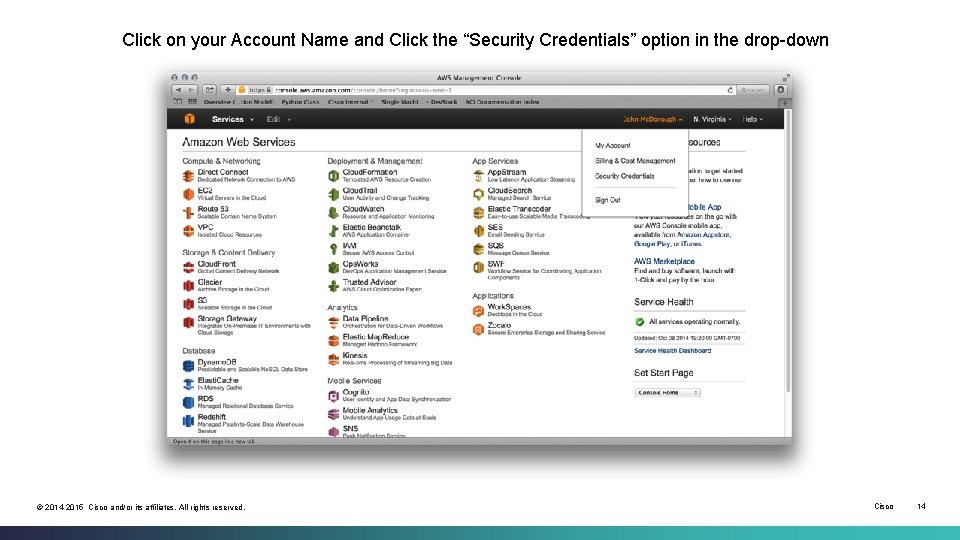This screenshot has height=540, width=960.
Task: Open WorkSpaces service icon
Action: pos(479,311)
